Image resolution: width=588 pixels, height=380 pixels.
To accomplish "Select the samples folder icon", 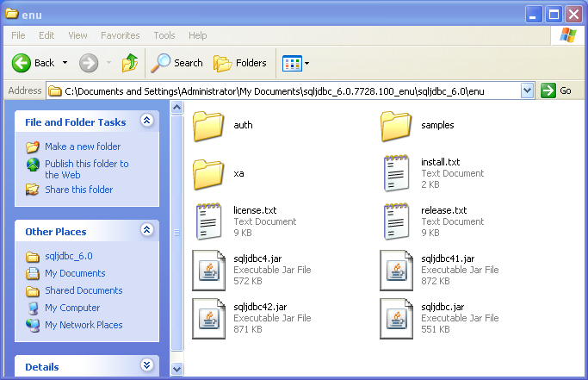I will pos(396,126).
